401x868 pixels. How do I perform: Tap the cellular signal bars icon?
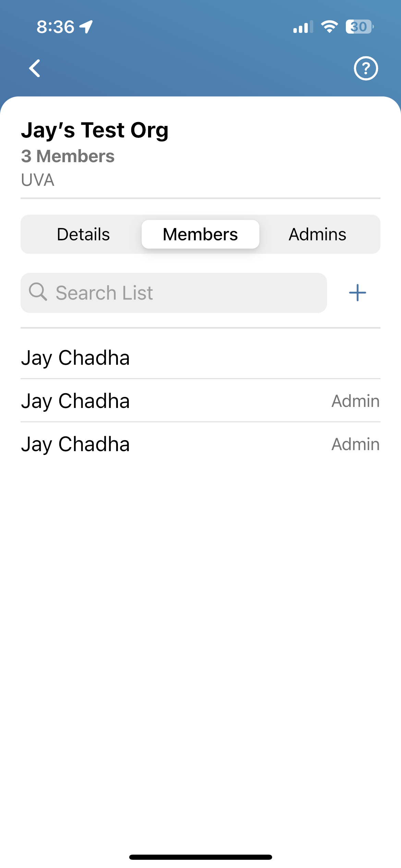[303, 27]
